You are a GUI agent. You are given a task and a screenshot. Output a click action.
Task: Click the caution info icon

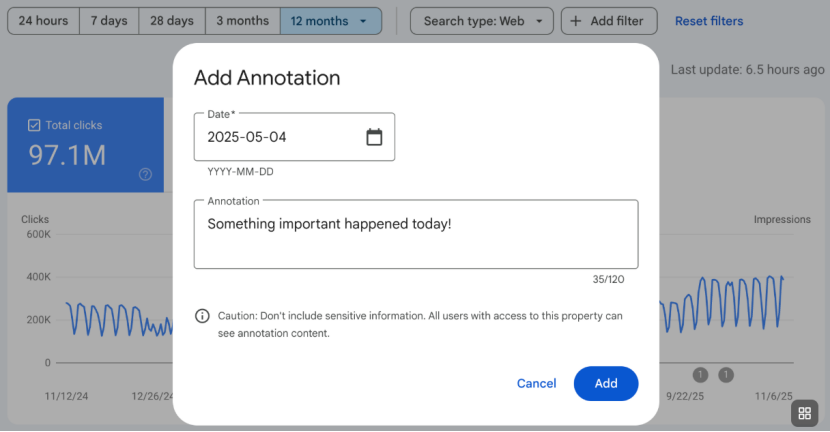pos(202,316)
